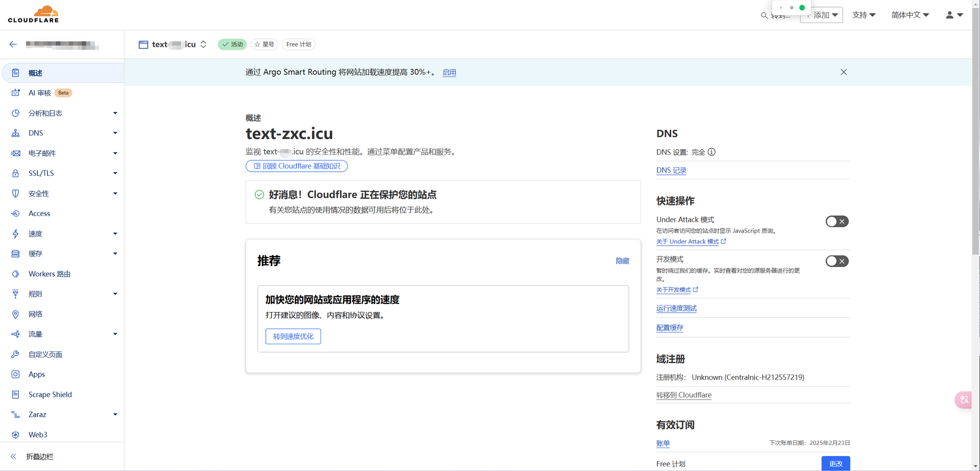Image resolution: width=980 pixels, height=471 pixels.
Task: Click the 转到速度优化 button
Action: click(x=293, y=336)
